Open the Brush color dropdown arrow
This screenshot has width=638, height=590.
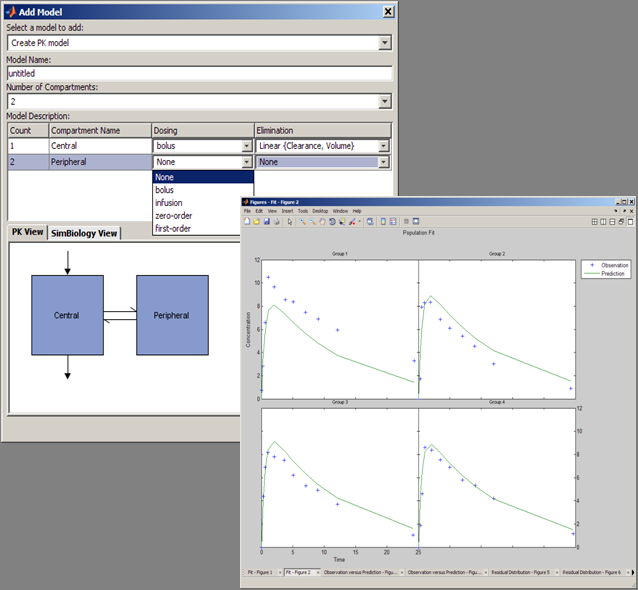point(359,221)
